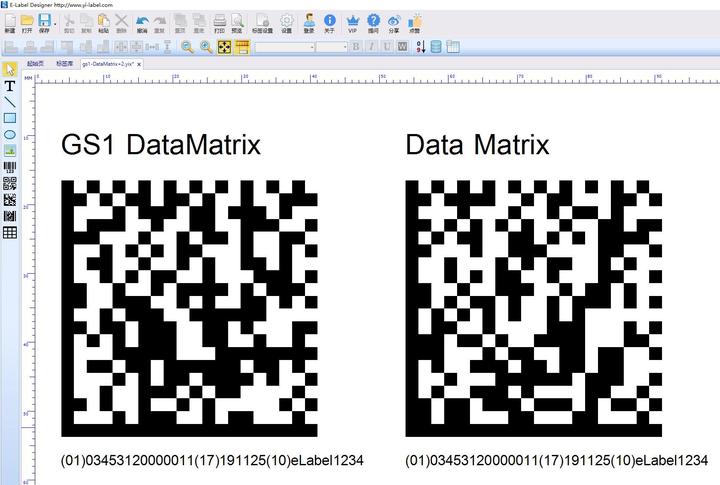Close the gs1-DataMatrix+2.ylx tab

139,65
